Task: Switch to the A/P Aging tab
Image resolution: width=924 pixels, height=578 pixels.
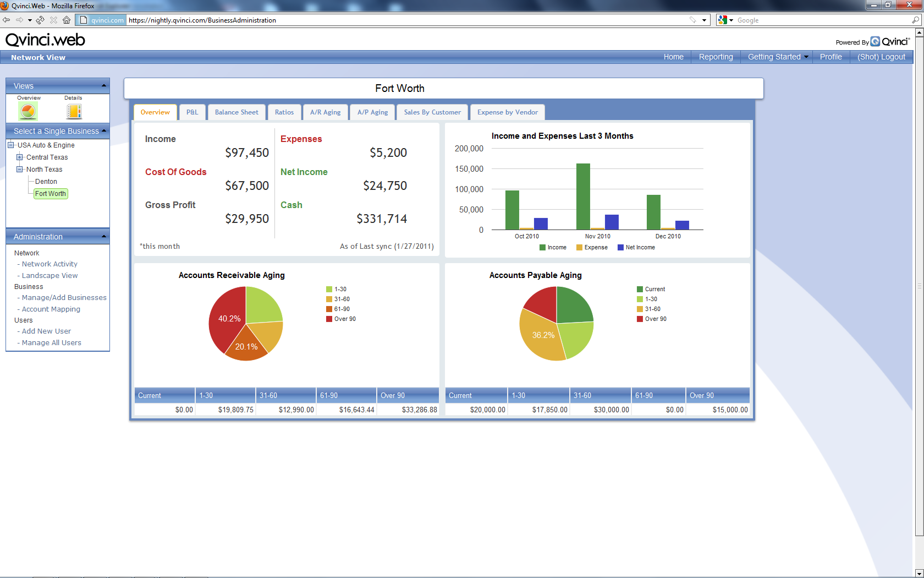Action: pos(373,112)
